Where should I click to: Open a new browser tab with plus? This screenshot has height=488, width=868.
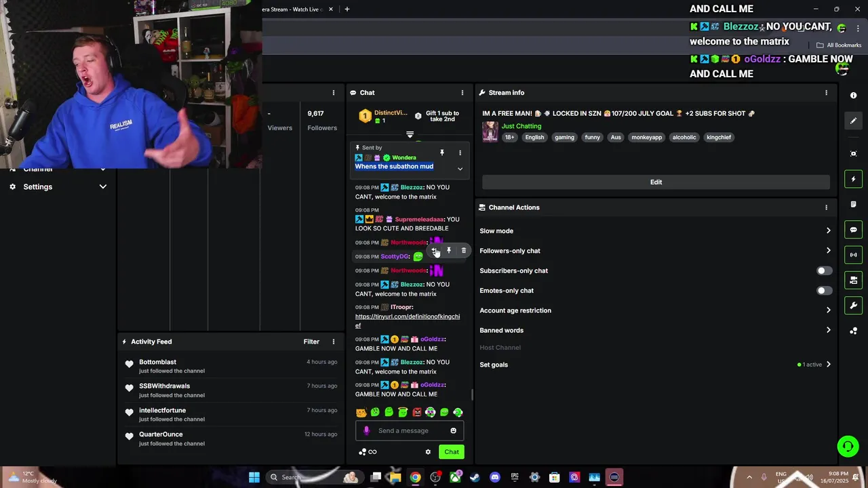tap(347, 9)
